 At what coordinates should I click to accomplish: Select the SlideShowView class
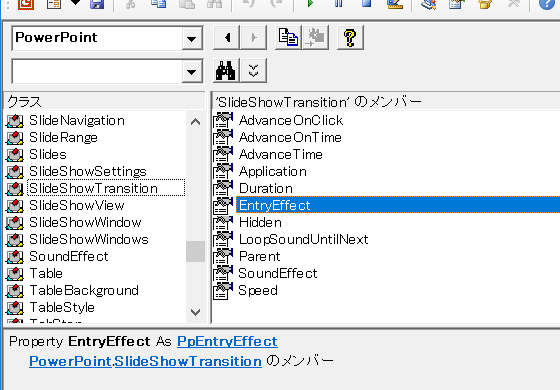click(x=77, y=205)
